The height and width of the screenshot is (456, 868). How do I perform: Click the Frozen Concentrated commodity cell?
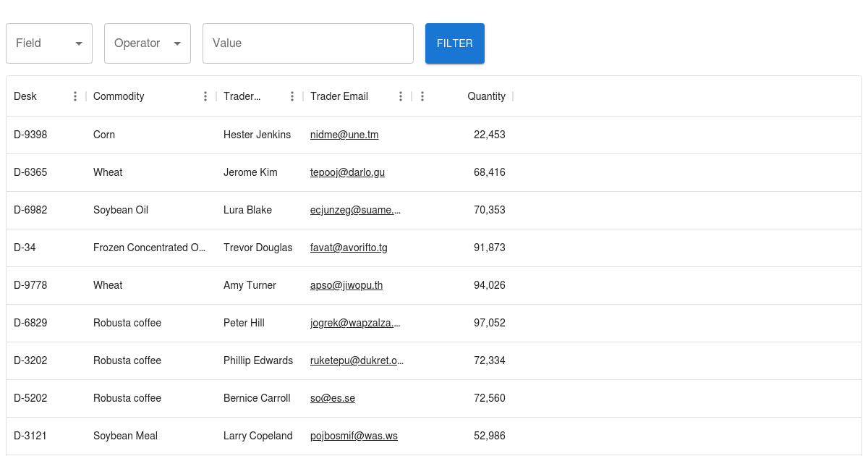coord(149,248)
